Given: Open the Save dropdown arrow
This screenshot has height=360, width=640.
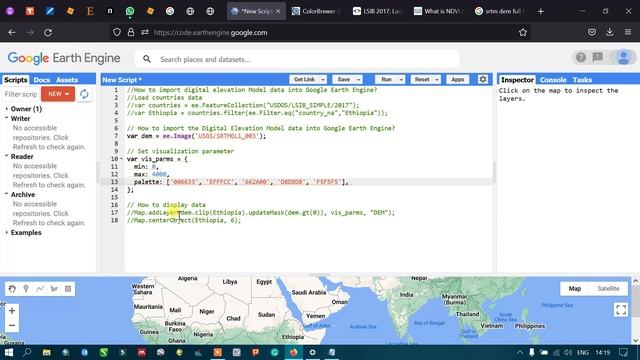Looking at the screenshot, I should click(359, 80).
